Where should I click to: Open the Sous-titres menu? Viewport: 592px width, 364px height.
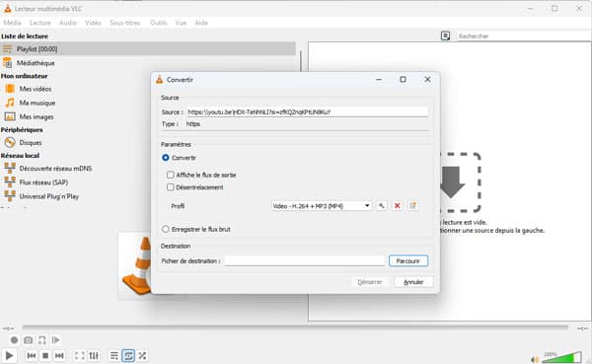(x=125, y=23)
